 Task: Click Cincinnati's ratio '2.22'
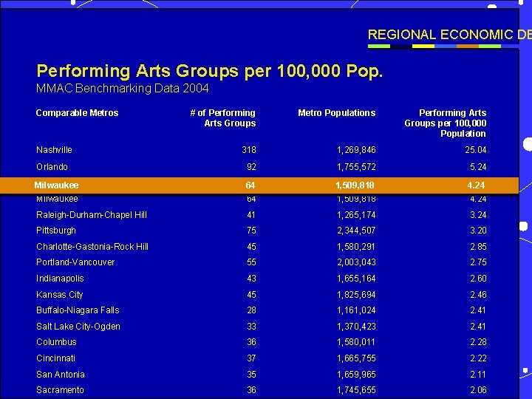coord(478,358)
